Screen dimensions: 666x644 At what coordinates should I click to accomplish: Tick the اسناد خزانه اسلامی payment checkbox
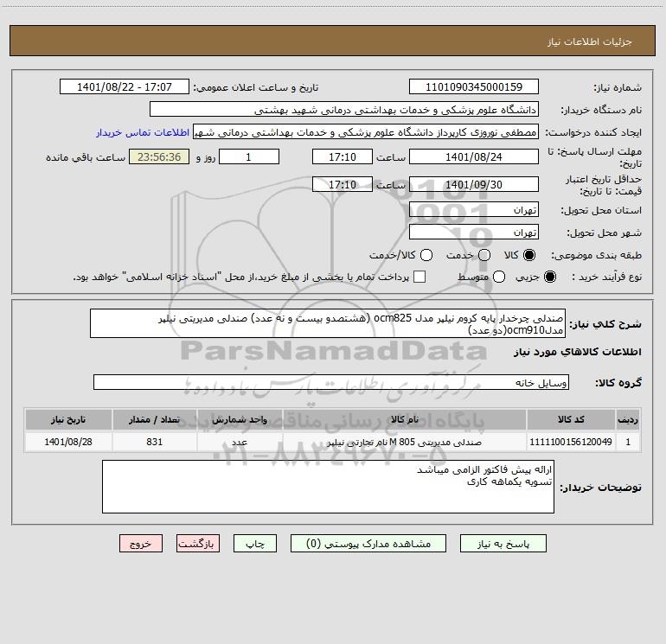coord(419,277)
